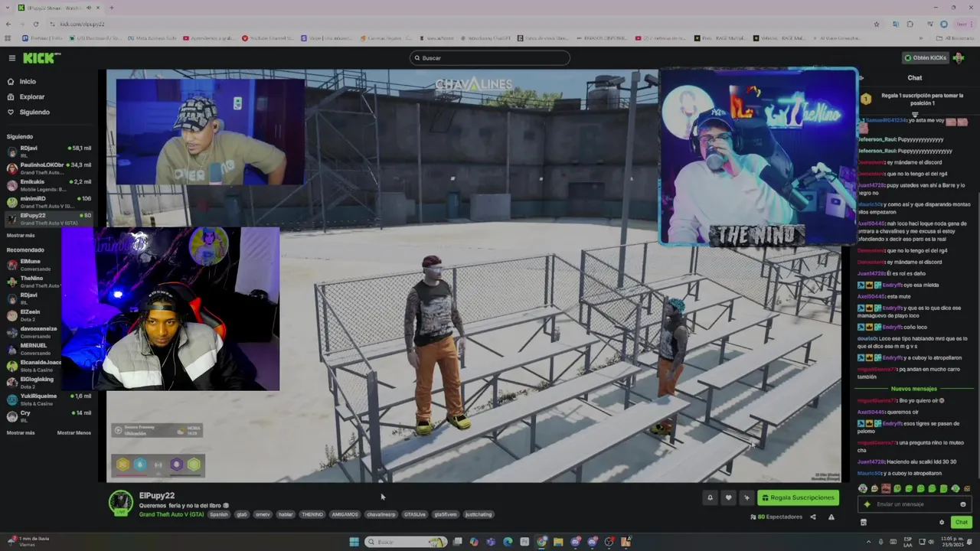Open chat settings gear icon

coord(942,522)
